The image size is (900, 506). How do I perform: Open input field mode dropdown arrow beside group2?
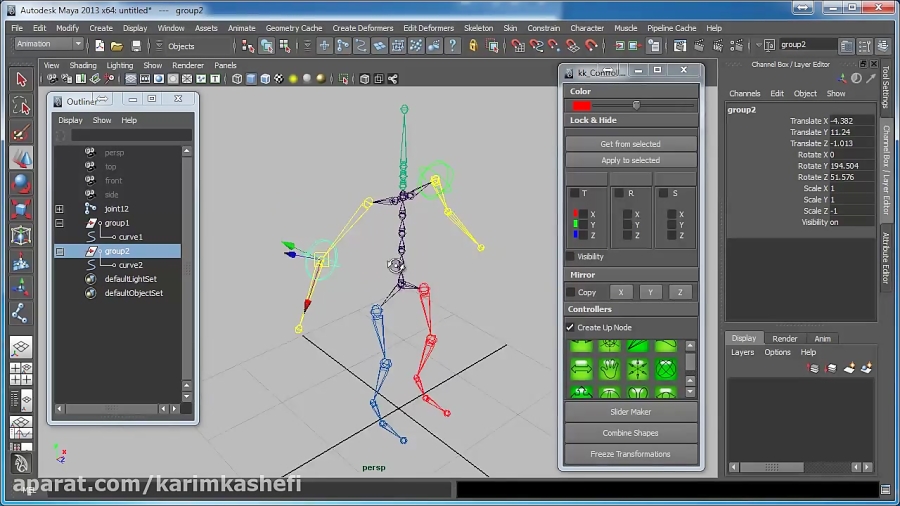pos(759,45)
